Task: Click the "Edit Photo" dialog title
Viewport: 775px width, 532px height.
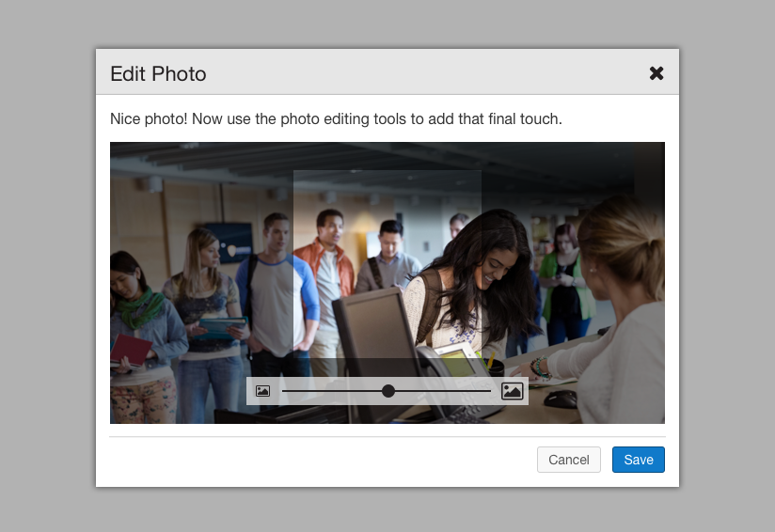Action: 158,73
